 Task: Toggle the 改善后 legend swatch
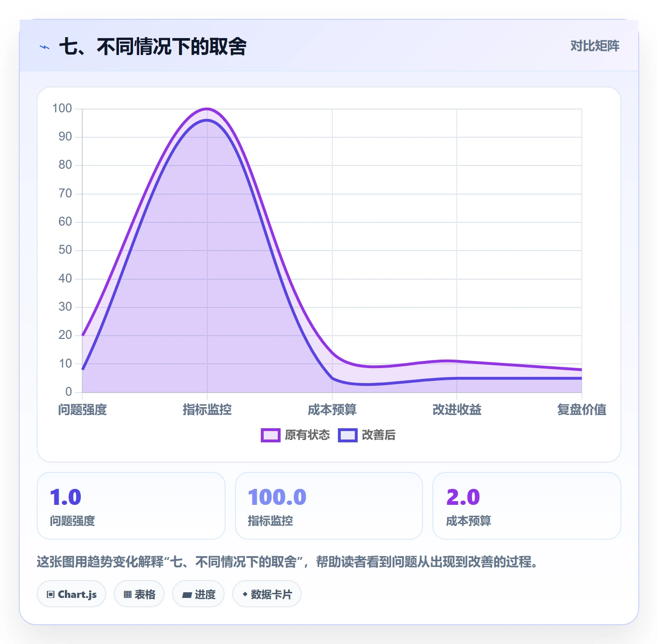point(348,435)
